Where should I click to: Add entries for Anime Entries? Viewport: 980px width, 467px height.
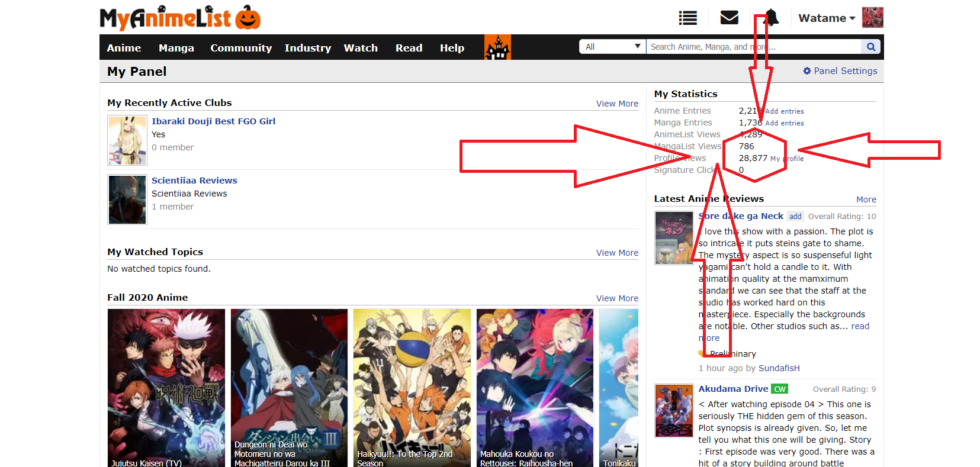point(784,111)
